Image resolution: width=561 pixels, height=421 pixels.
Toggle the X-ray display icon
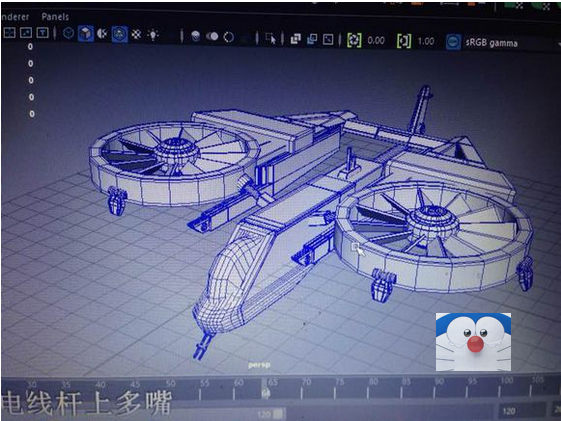point(296,39)
